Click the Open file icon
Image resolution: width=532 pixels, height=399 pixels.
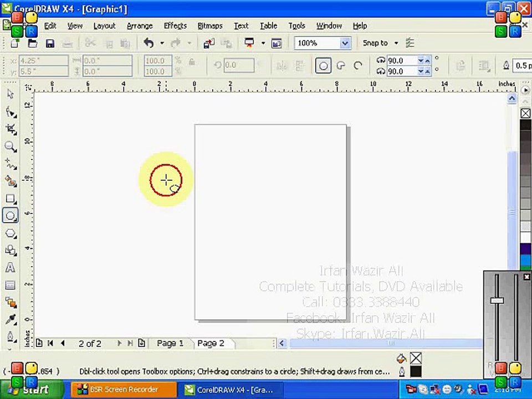pos(33,43)
